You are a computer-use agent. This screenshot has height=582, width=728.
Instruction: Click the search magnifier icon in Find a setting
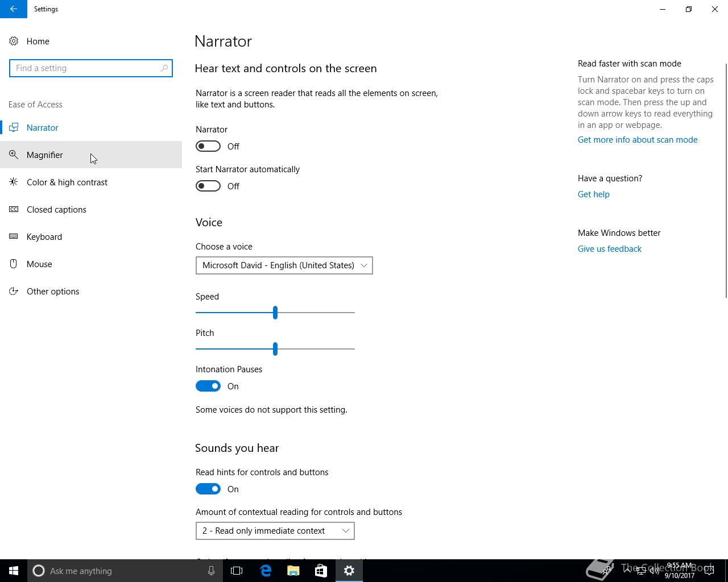tap(164, 68)
